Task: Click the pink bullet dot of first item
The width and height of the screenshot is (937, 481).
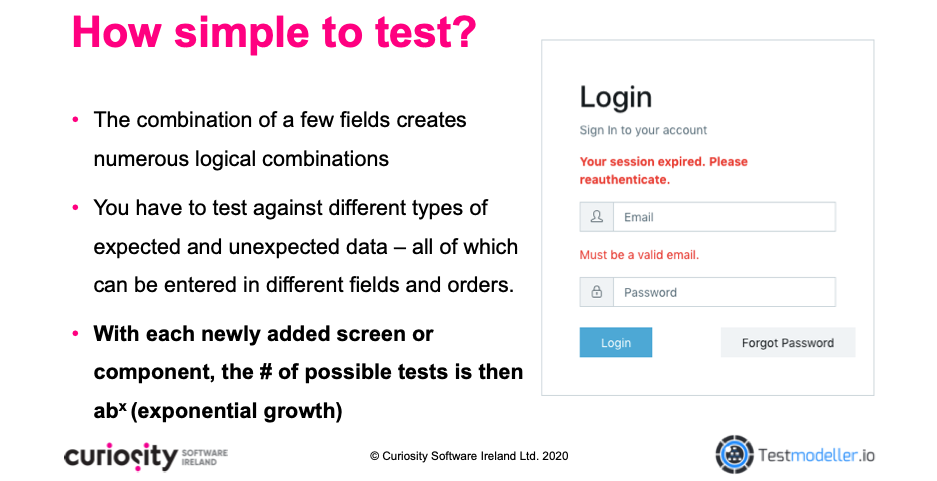Action: pos(75,120)
